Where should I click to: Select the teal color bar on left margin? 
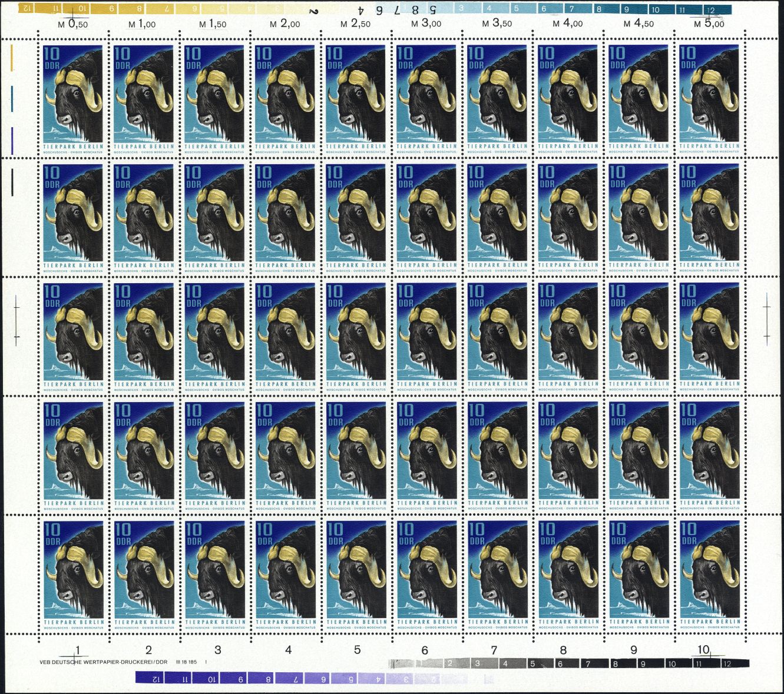(x=12, y=98)
